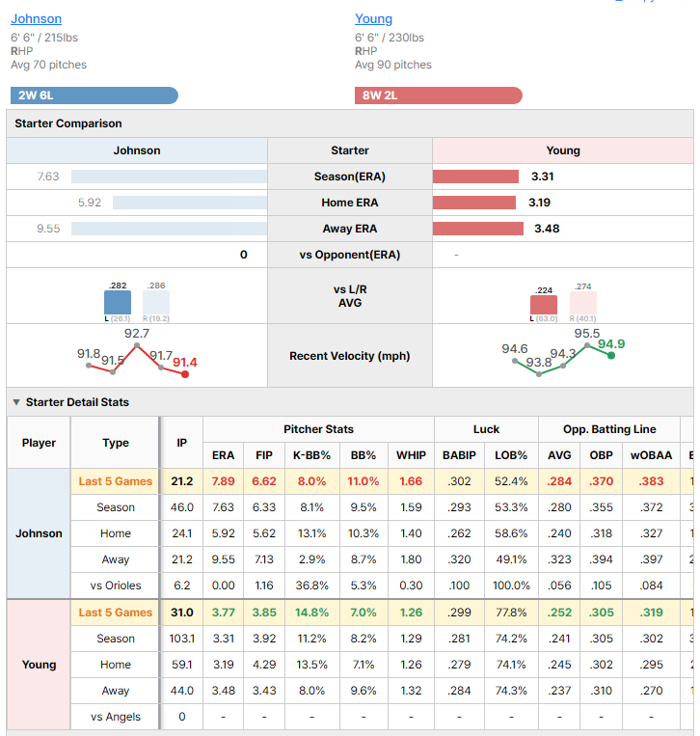The height and width of the screenshot is (736, 700).
Task: Click Johnson's Home ERA bar 5.92
Action: (x=190, y=203)
